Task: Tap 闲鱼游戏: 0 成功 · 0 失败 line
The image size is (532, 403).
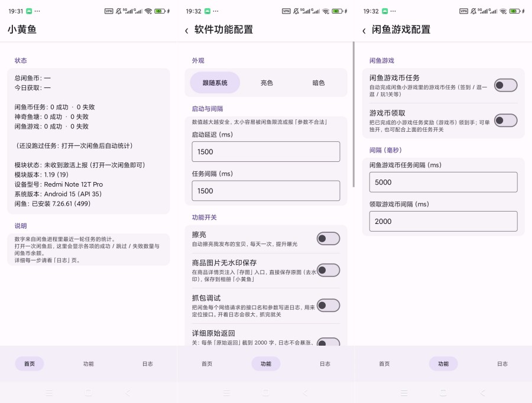Action: [x=51, y=126]
